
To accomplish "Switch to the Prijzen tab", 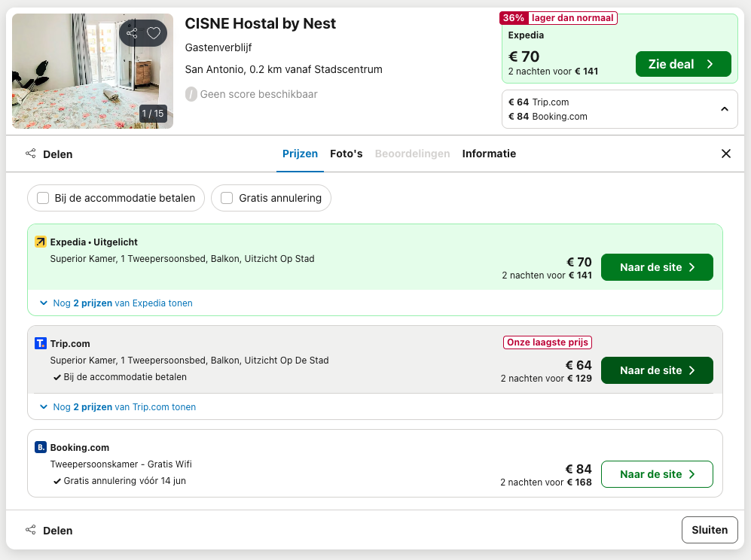I will coord(300,154).
